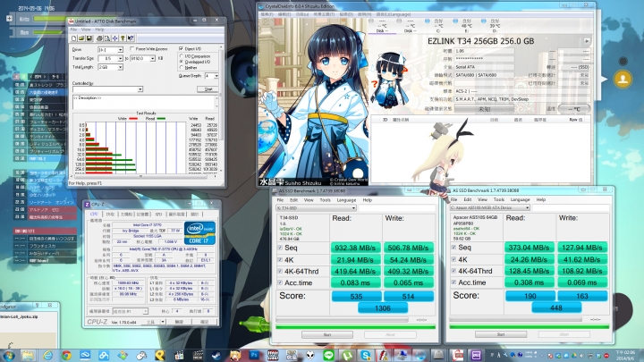Open Controlled by dropdown in ATTO
The height and width of the screenshot is (362, 644).
tap(140, 89)
